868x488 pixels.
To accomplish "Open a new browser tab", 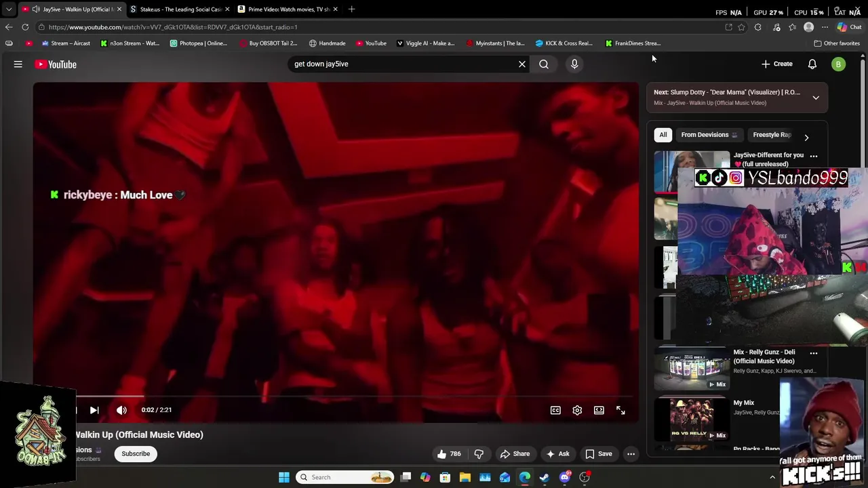I will pyautogui.click(x=351, y=9).
